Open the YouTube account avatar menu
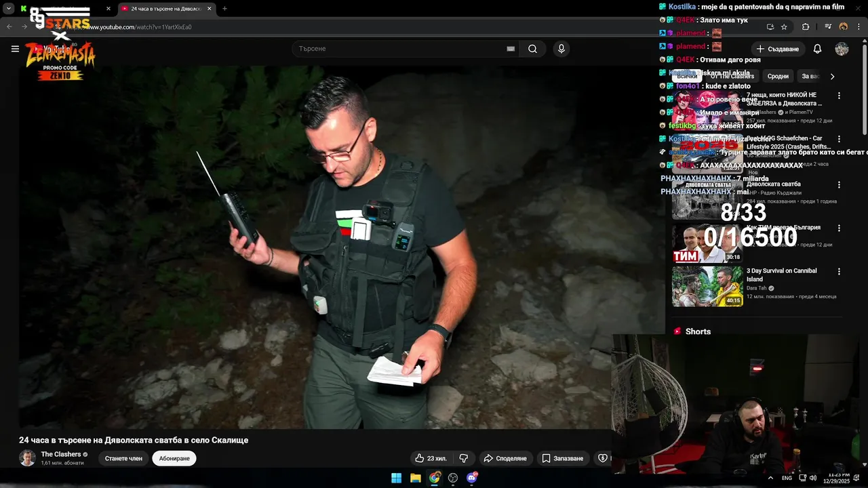 (842, 49)
